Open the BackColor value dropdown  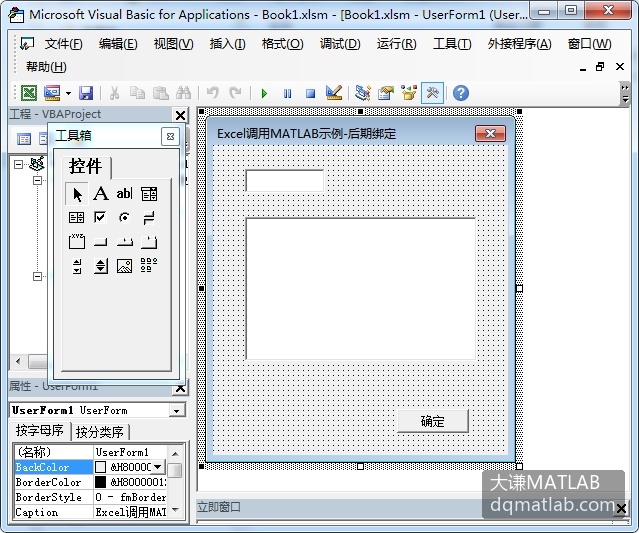pos(158,467)
